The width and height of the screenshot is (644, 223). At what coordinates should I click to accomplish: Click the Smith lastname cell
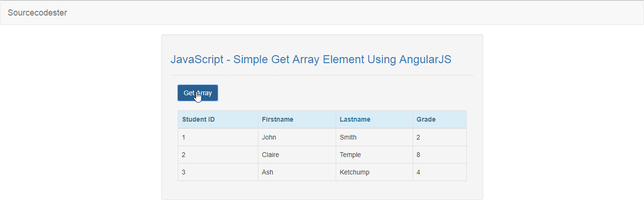click(x=374, y=137)
